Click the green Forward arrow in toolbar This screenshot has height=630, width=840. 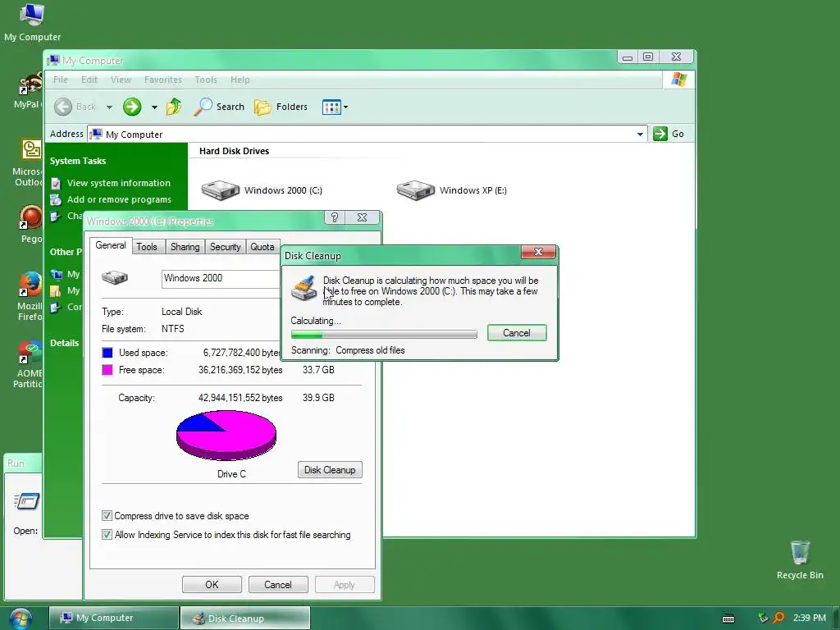[132, 107]
